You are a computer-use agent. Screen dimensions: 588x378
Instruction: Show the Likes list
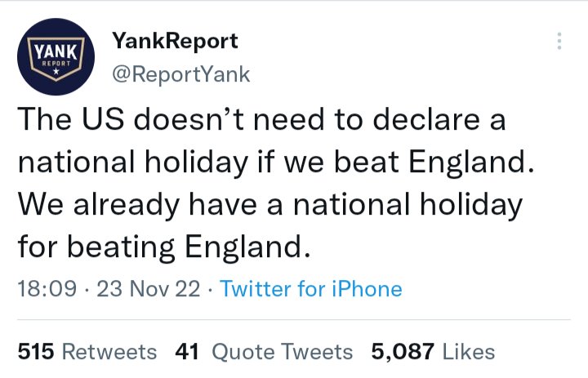(x=469, y=352)
